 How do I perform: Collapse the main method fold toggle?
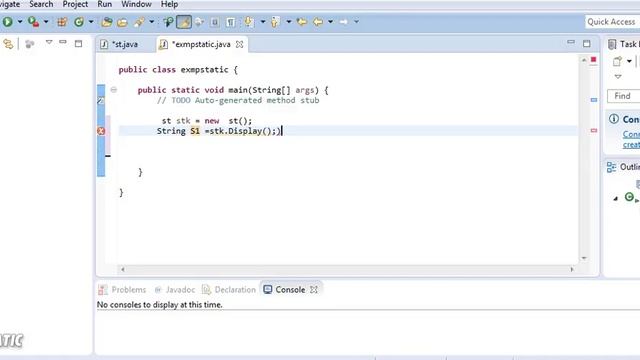point(114,90)
